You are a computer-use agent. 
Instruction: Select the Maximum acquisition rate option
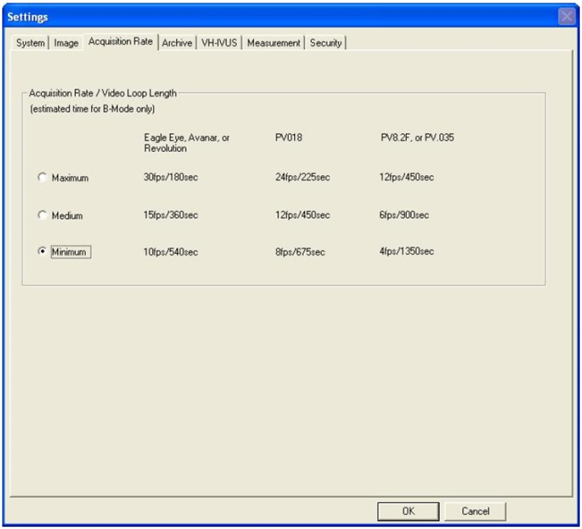pyautogui.click(x=42, y=177)
